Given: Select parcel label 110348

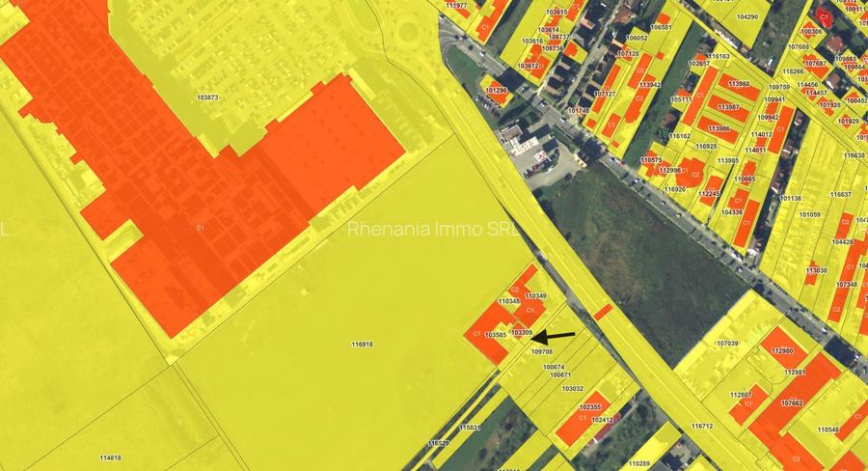Looking at the screenshot, I should point(508,301).
